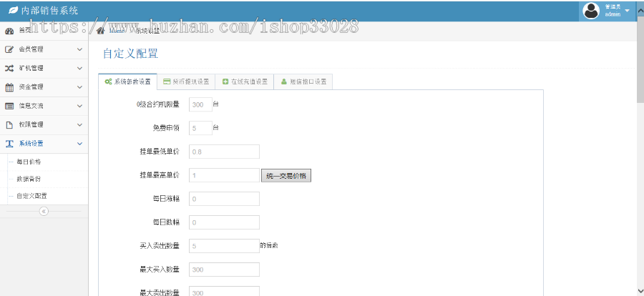Viewport: 644px width, 296px height.
Task: Click the Home breadcrumb link
Action: (x=116, y=31)
